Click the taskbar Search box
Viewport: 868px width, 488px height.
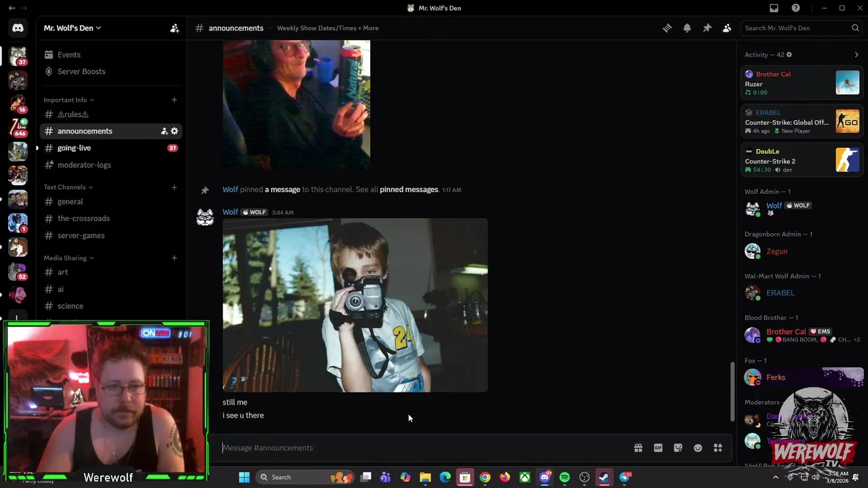[305, 477]
